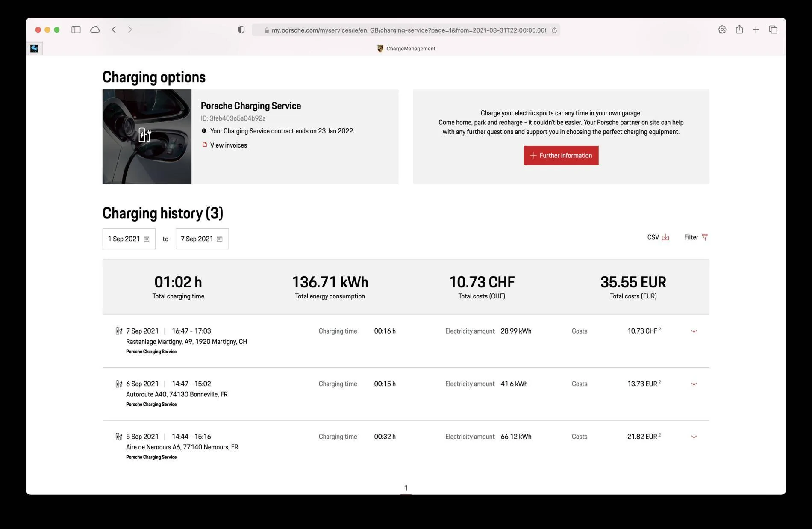Toggle the Safari sidebar panel
812x529 pixels.
coord(76,30)
